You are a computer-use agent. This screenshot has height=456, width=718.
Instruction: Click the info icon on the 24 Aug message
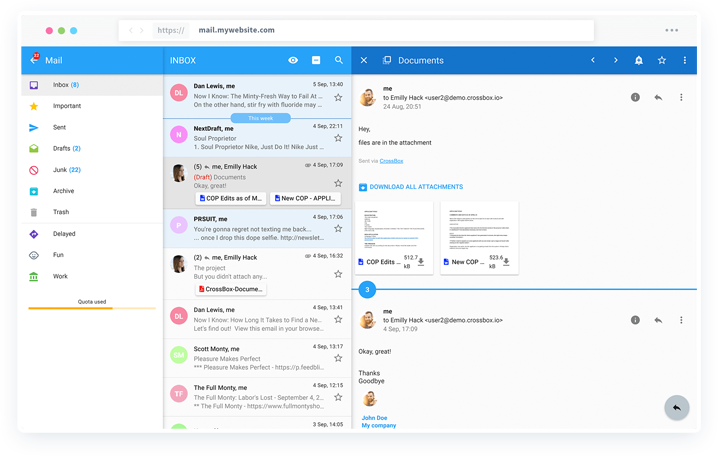click(x=635, y=97)
